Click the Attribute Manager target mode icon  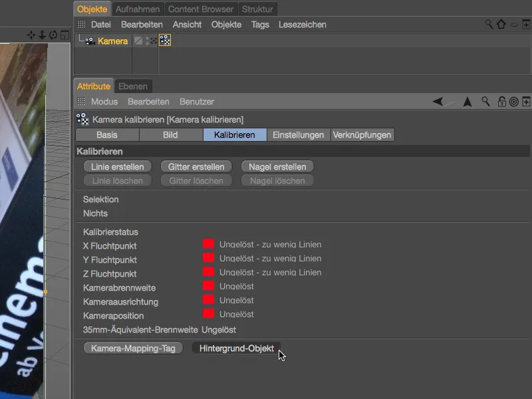513,102
